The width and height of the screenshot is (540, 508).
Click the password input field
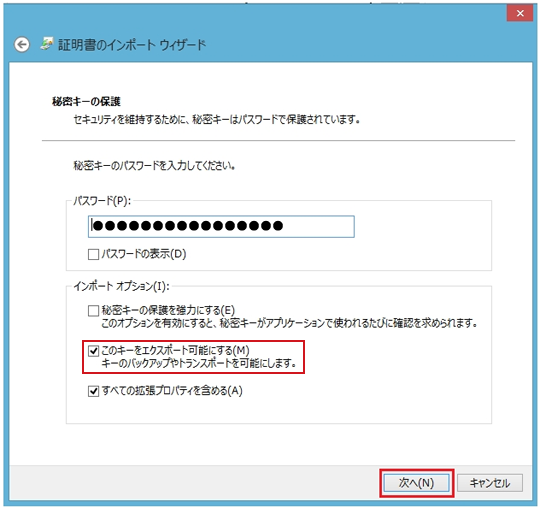tap(221, 226)
